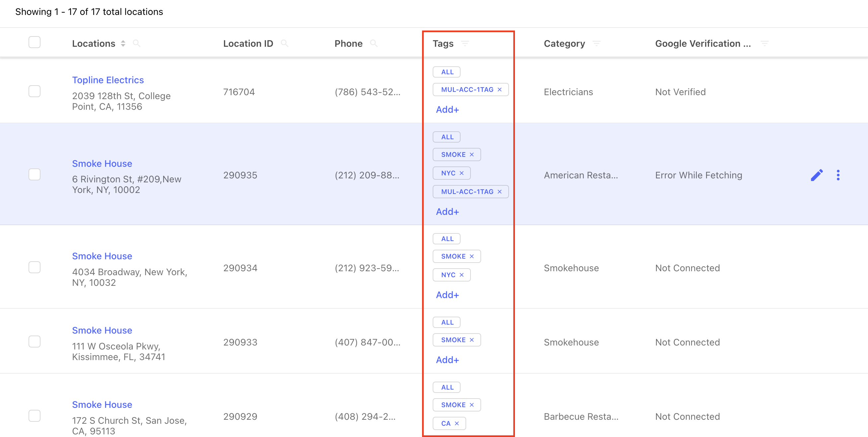The image size is (868, 437).
Task: Remove SMOKE tag from location 290929
Action: pyautogui.click(x=472, y=405)
